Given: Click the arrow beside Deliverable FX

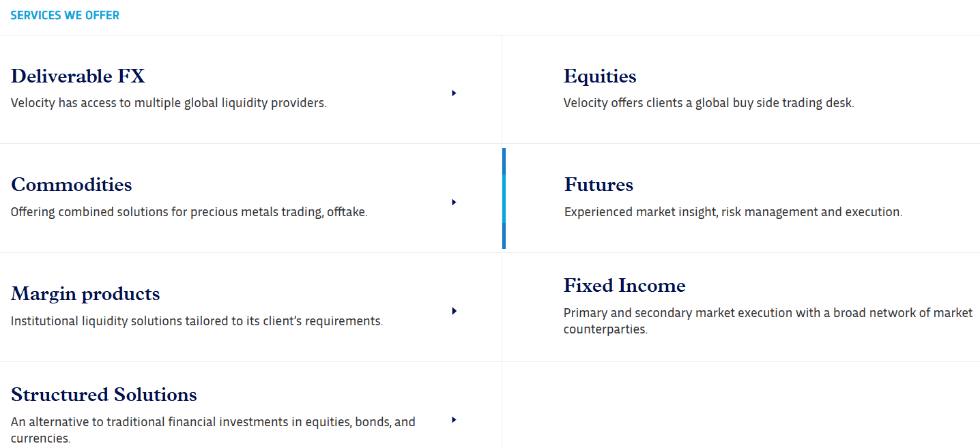Looking at the screenshot, I should click(x=454, y=93).
